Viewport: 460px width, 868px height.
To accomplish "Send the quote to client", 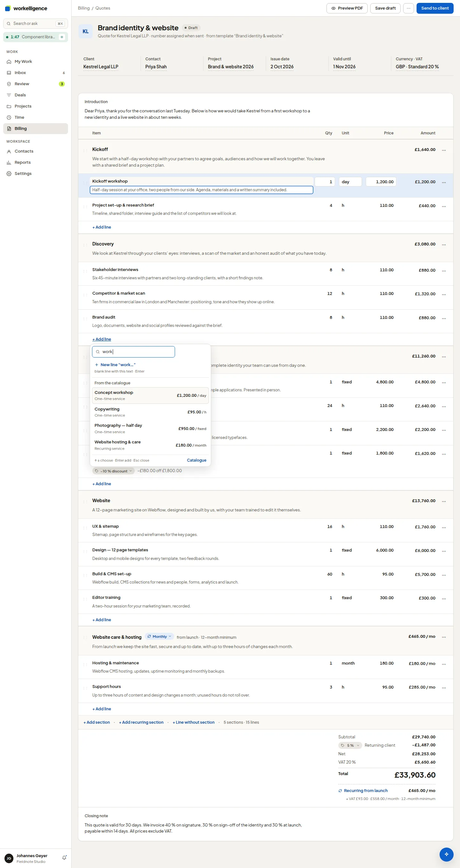I will (x=435, y=8).
